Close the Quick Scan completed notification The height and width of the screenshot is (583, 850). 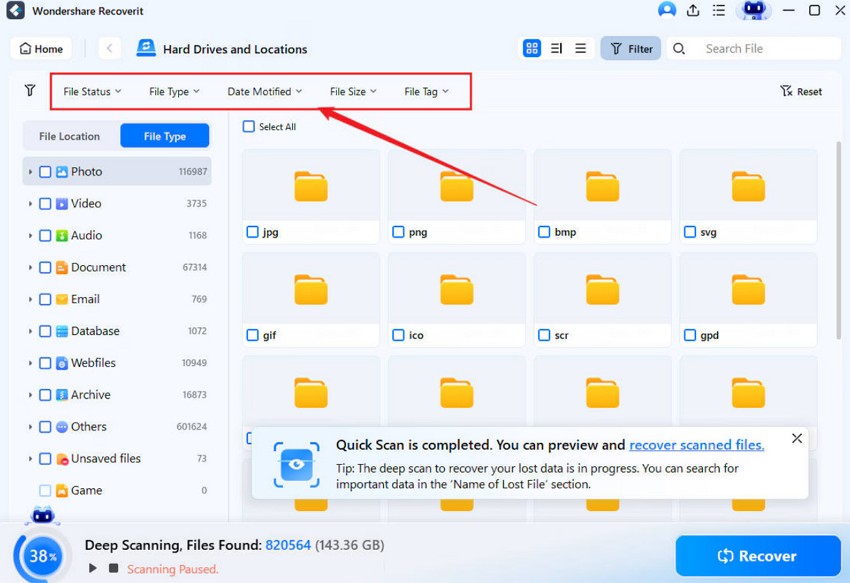[x=796, y=438]
